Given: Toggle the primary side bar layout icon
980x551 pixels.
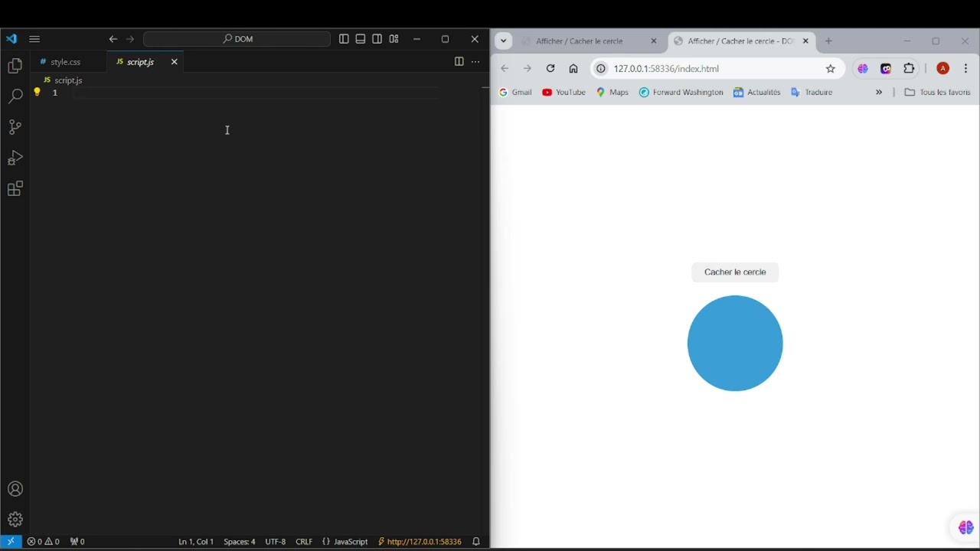Looking at the screenshot, I should coord(344,39).
